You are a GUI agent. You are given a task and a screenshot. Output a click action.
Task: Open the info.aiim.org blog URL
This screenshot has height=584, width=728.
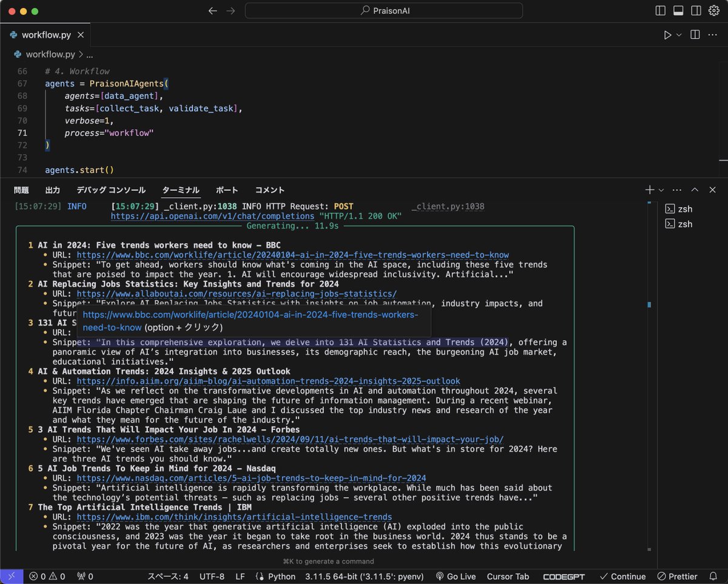[x=268, y=381]
